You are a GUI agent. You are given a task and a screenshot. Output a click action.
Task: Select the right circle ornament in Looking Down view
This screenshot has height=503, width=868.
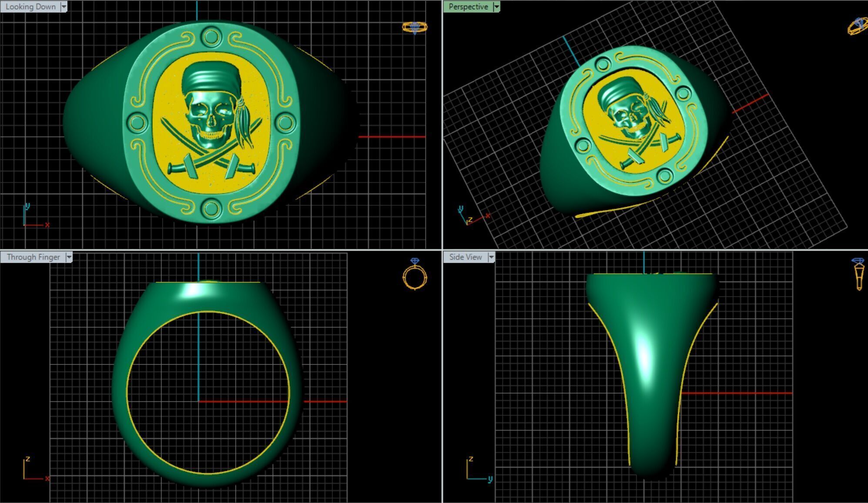[x=285, y=123]
